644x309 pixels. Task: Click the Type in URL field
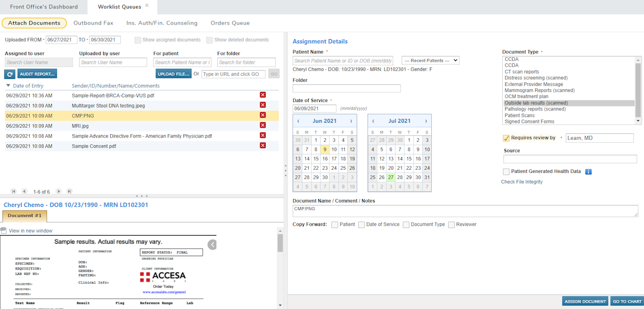point(233,74)
